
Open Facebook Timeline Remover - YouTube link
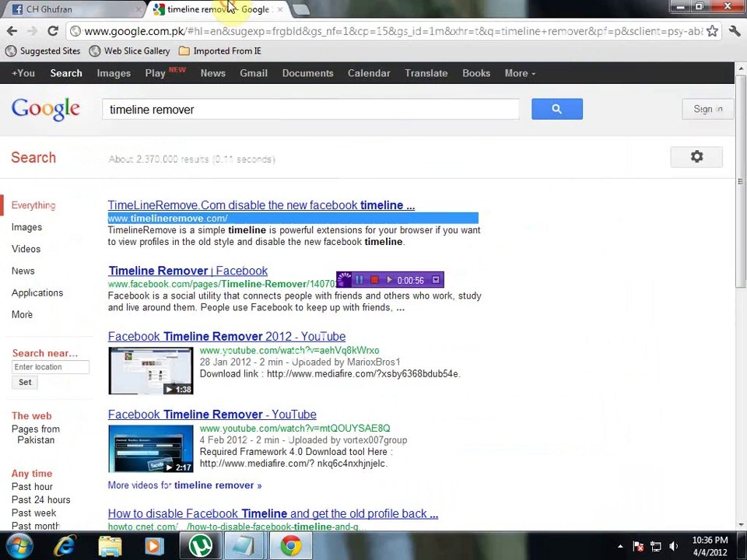[212, 415]
